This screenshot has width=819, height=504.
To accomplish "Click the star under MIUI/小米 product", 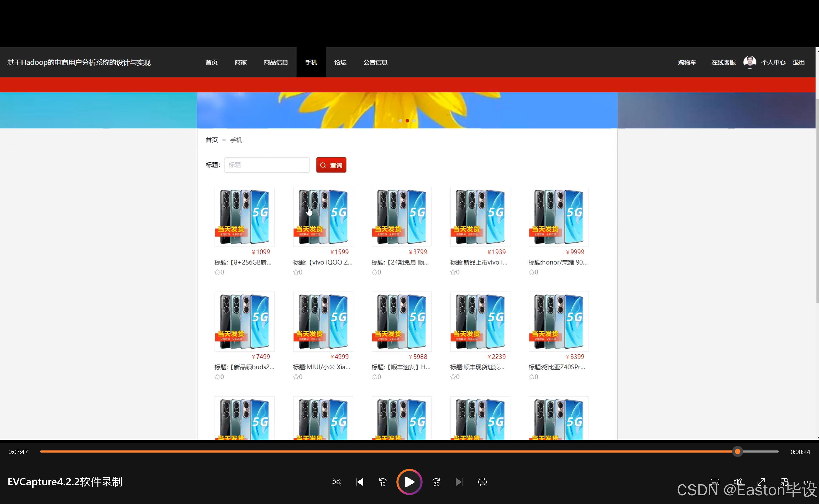I will 296,377.
